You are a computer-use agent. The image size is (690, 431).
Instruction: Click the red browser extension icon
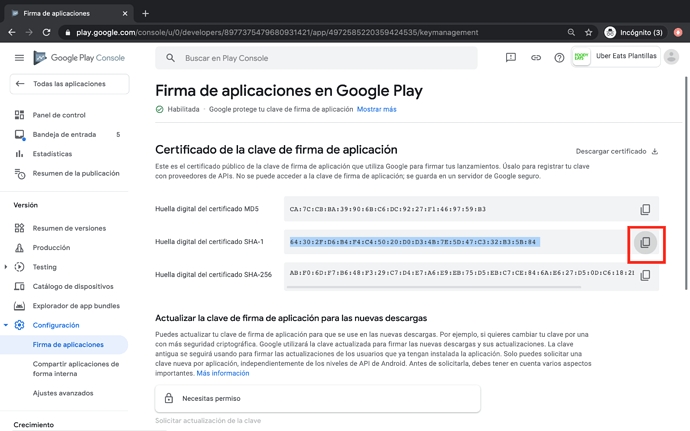coord(678,32)
